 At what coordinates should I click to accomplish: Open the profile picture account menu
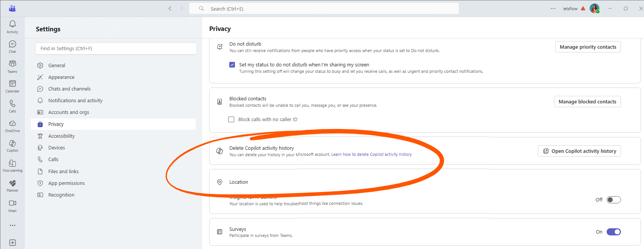(594, 8)
